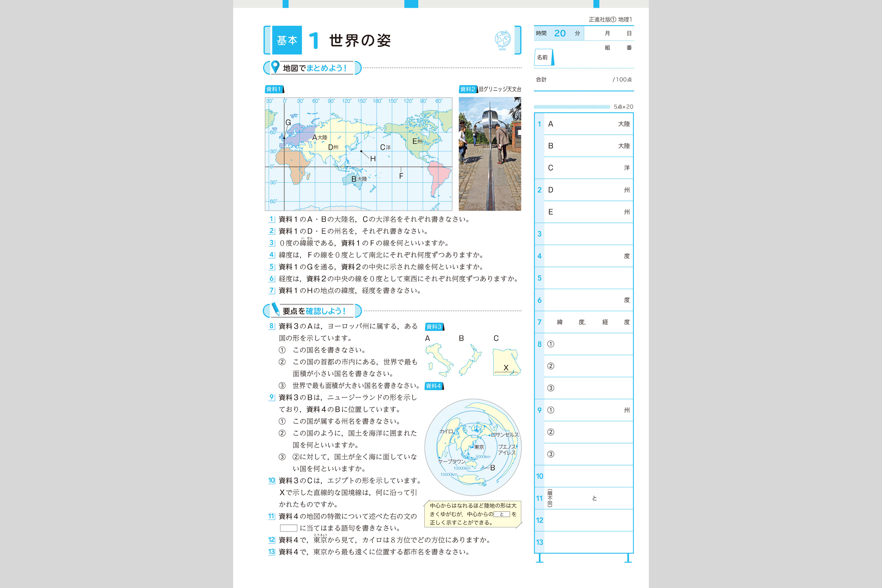This screenshot has width=882, height=588.
Task: Click the answer field for B 大陸
Action: coord(588,146)
